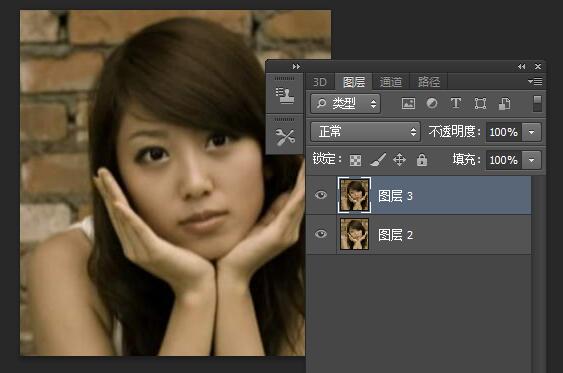Open the 类型 filter type dropdown
Screen dimensions: 563x373
click(x=345, y=104)
